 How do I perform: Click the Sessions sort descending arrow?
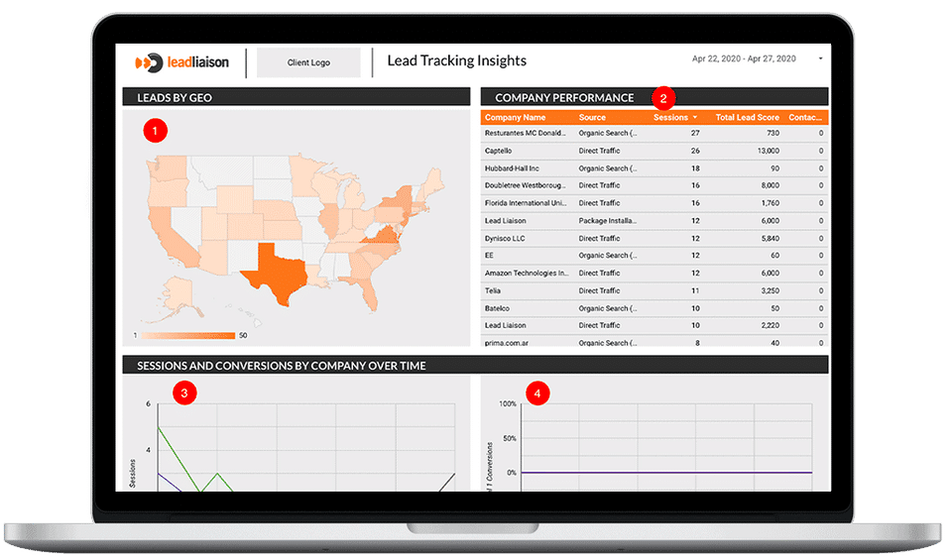pos(694,118)
